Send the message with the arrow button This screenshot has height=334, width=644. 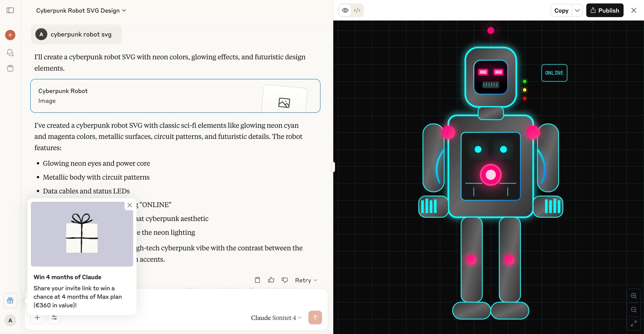coord(315,318)
